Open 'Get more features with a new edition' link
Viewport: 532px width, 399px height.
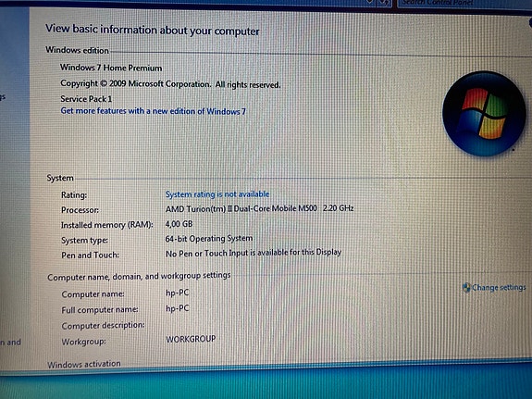click(153, 111)
